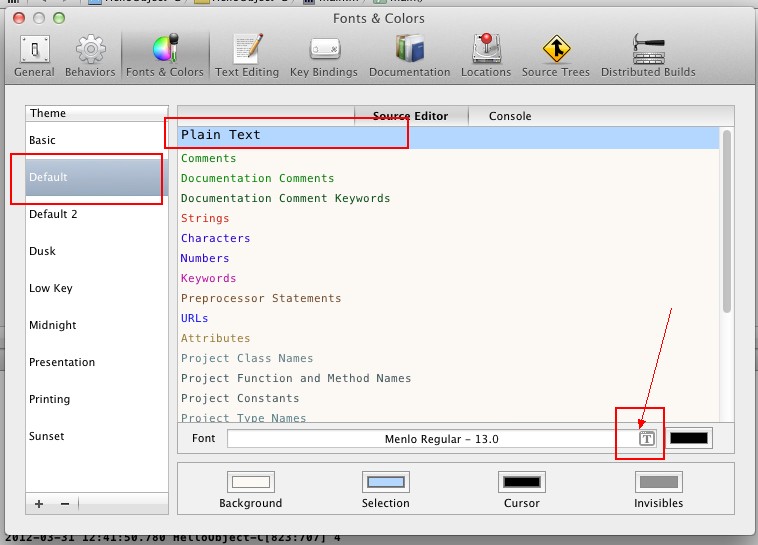Image resolution: width=758 pixels, height=545 pixels.
Task: Open the Background color well
Action: (250, 482)
